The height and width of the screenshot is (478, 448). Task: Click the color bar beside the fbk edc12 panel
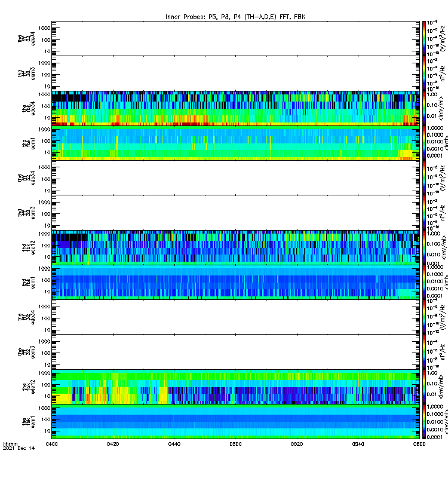click(x=424, y=387)
